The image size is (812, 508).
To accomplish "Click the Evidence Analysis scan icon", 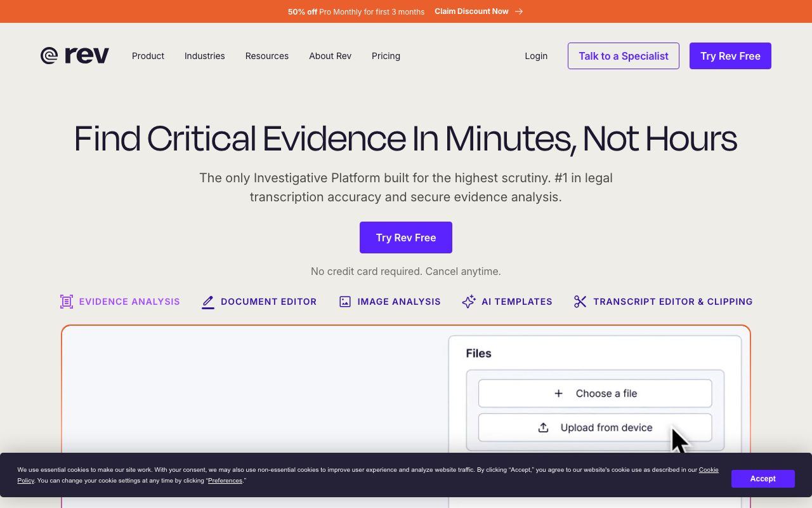I will [x=67, y=302].
